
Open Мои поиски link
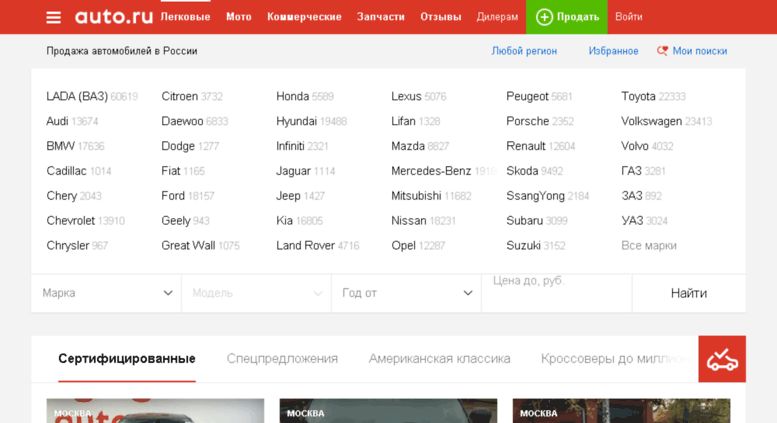700,51
